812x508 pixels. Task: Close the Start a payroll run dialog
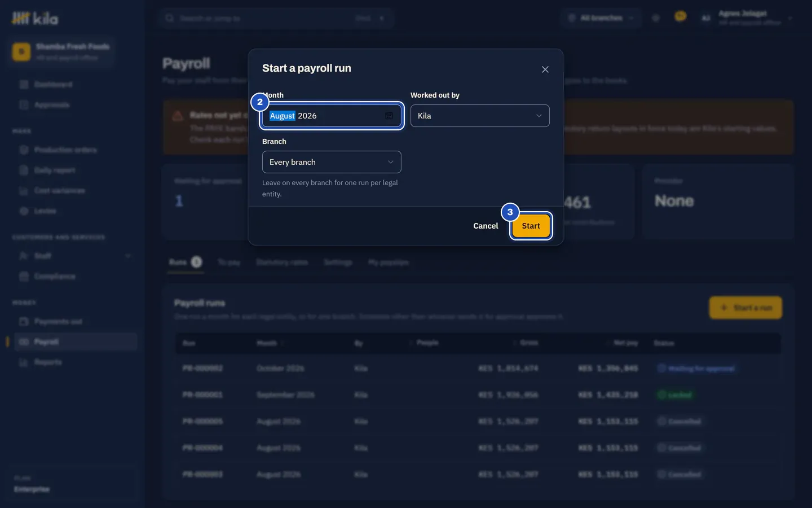pyautogui.click(x=545, y=69)
